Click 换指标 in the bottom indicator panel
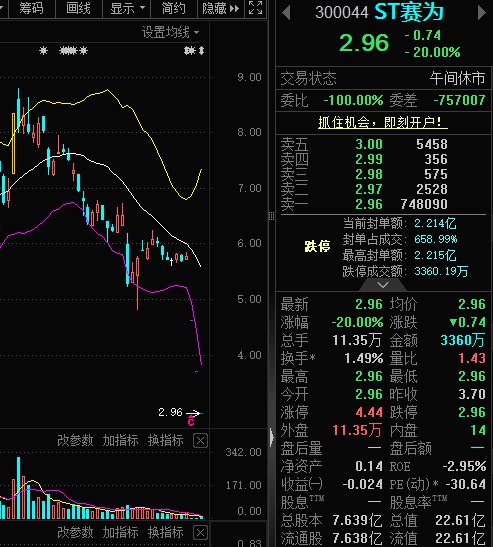Image resolution: width=493 pixels, height=547 pixels. click(165, 532)
